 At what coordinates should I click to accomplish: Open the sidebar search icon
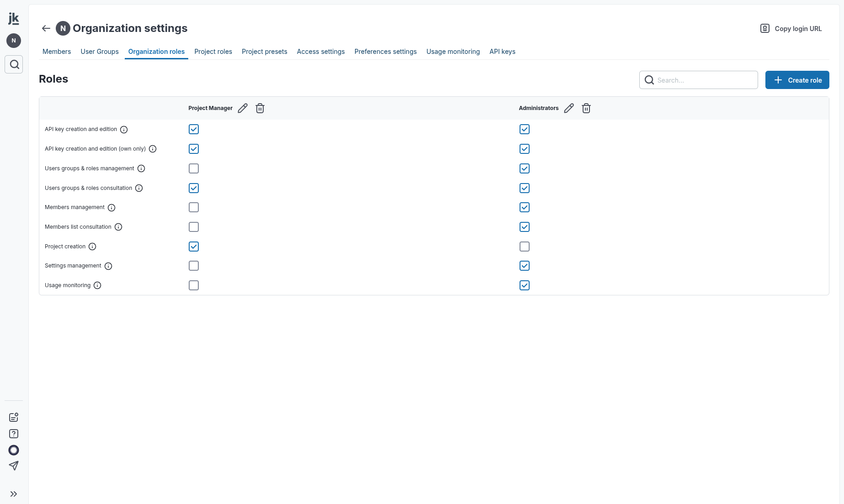click(x=14, y=64)
